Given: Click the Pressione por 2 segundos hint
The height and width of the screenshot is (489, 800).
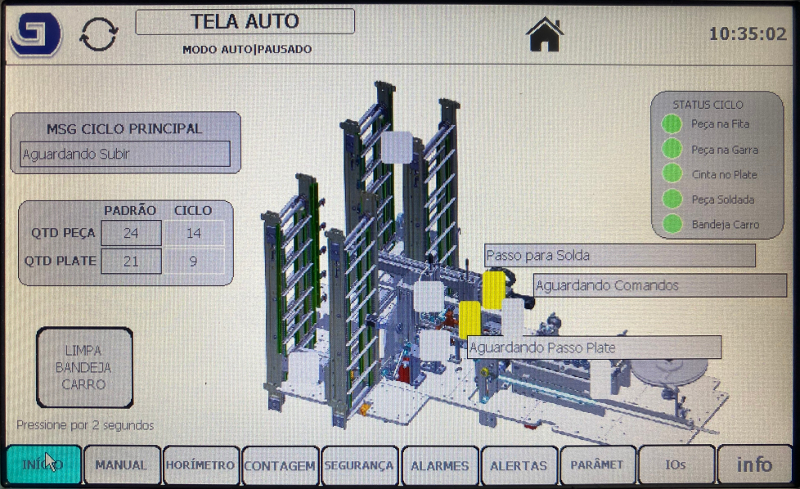Looking at the screenshot, I should coord(85,425).
